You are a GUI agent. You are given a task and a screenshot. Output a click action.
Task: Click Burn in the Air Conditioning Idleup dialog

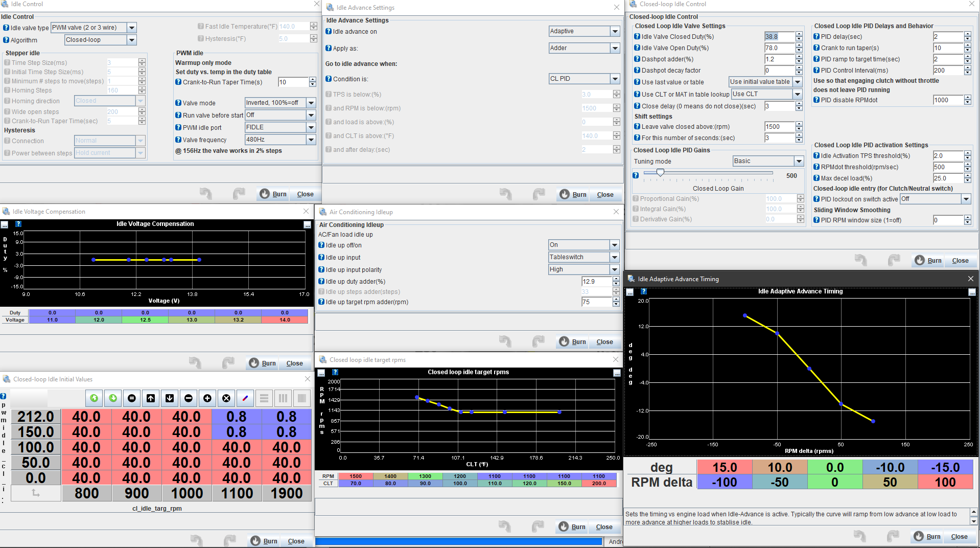[572, 342]
